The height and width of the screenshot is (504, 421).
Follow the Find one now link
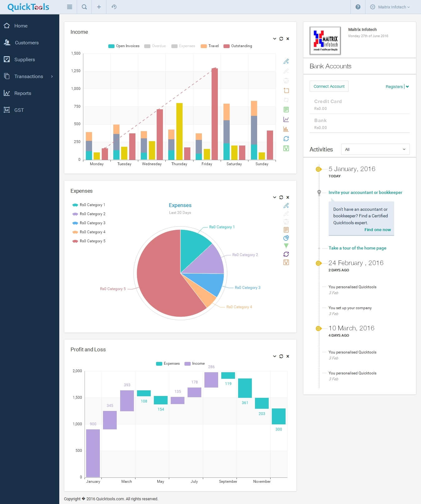[377, 230]
